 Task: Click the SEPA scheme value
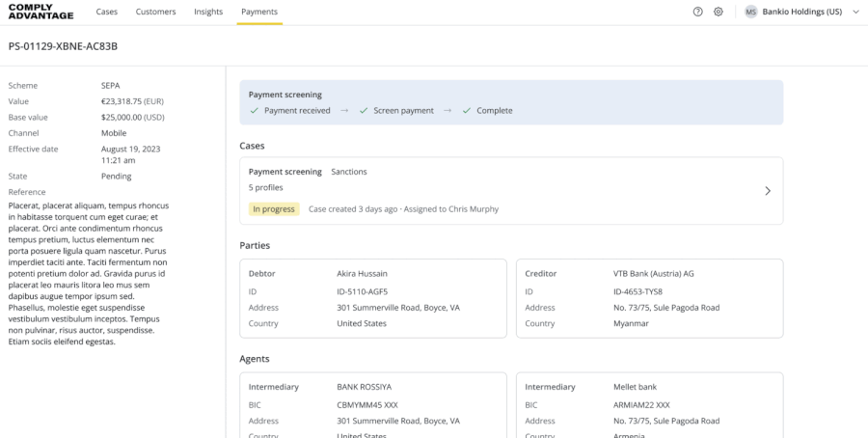click(110, 85)
